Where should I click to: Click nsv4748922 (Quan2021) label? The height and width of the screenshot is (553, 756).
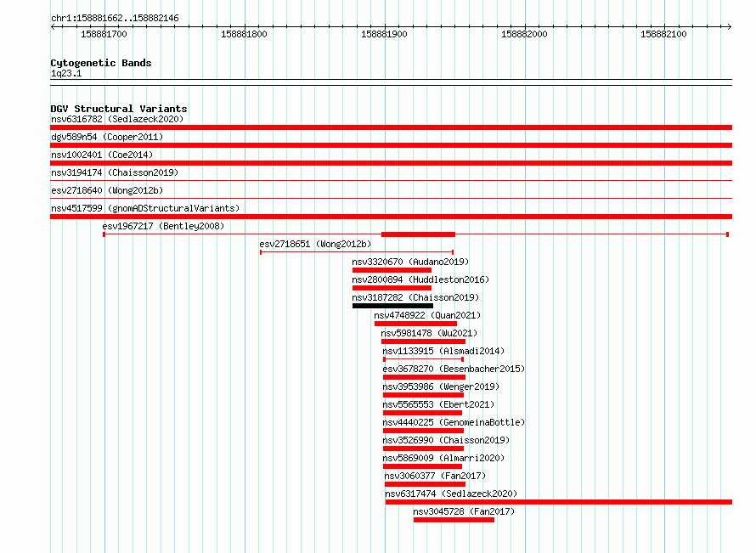point(427,315)
